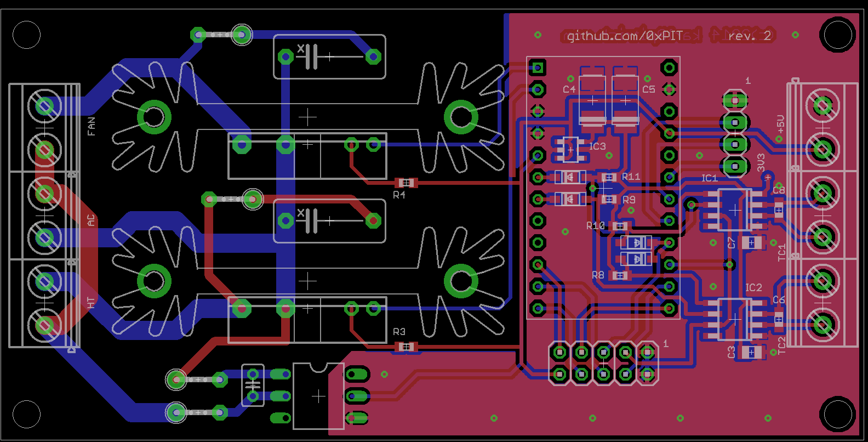Select the R11 resistor footprint

tap(609, 177)
